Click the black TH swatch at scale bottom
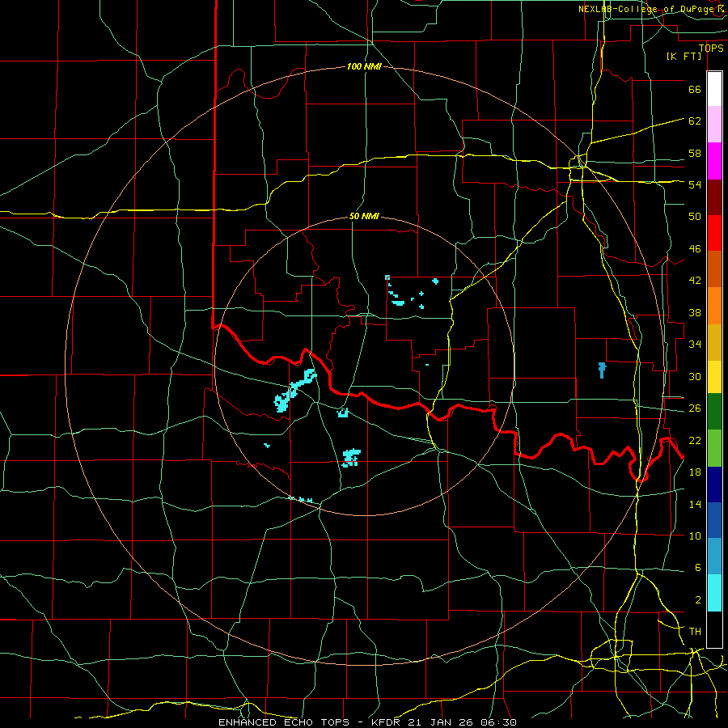This screenshot has height=728, width=728. [x=714, y=629]
